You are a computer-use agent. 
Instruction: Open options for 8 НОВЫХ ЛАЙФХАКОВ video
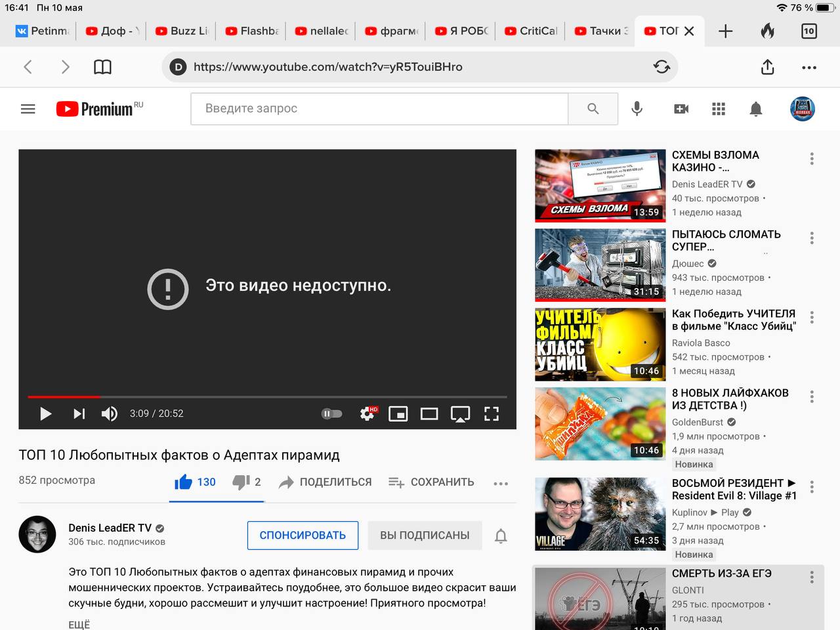tap(812, 396)
